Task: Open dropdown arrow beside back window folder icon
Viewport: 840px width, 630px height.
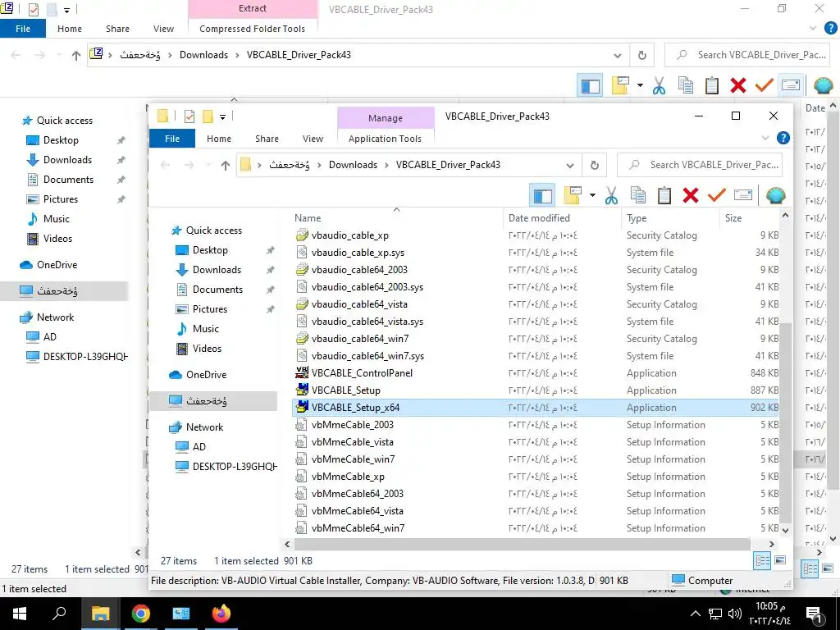Action: (x=640, y=85)
